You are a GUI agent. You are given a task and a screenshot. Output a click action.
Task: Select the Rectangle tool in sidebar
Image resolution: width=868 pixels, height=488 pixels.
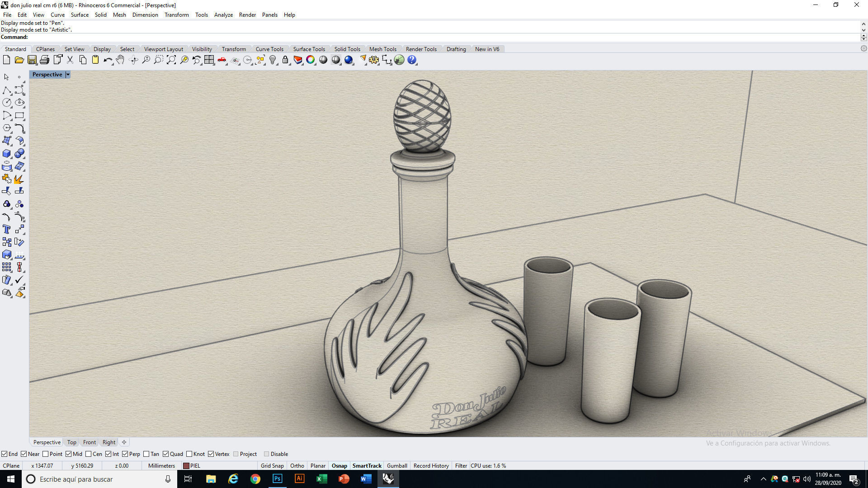point(19,116)
